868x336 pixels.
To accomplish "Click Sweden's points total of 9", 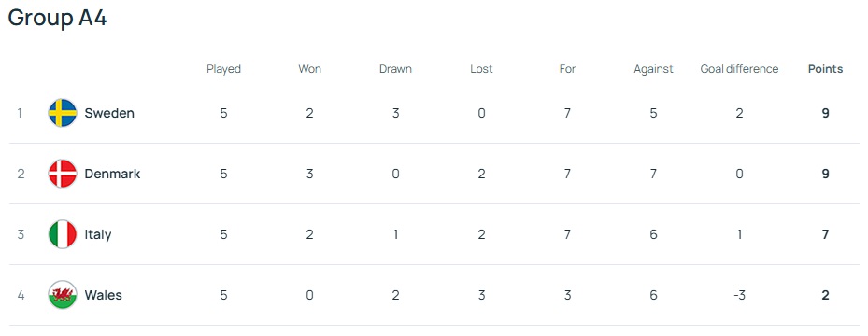I will tap(825, 113).
